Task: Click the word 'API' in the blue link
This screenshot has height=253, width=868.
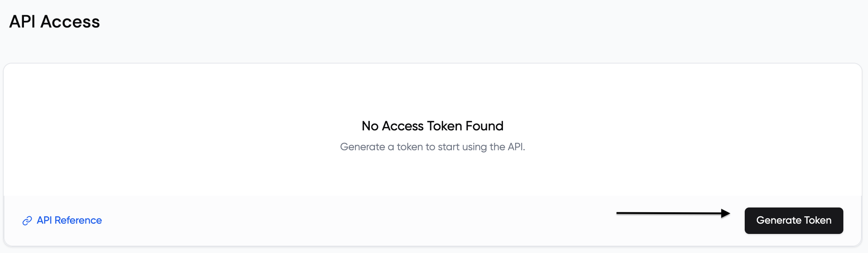Action: click(x=44, y=221)
